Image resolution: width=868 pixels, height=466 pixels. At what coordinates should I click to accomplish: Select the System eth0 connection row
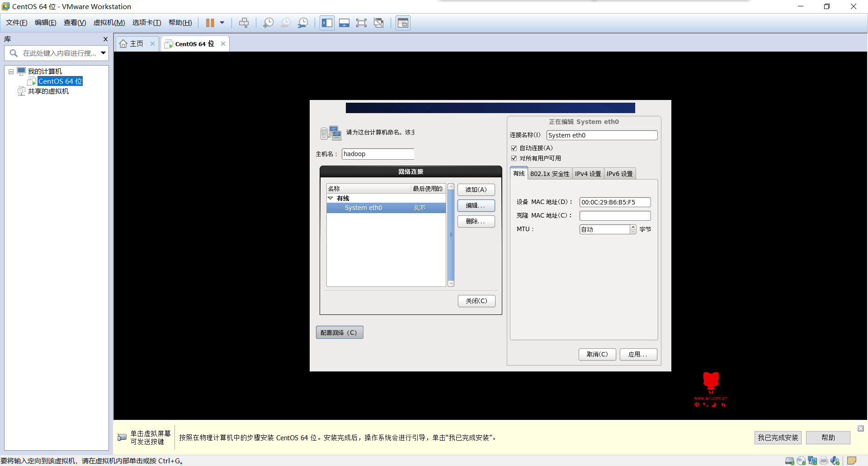tap(386, 208)
